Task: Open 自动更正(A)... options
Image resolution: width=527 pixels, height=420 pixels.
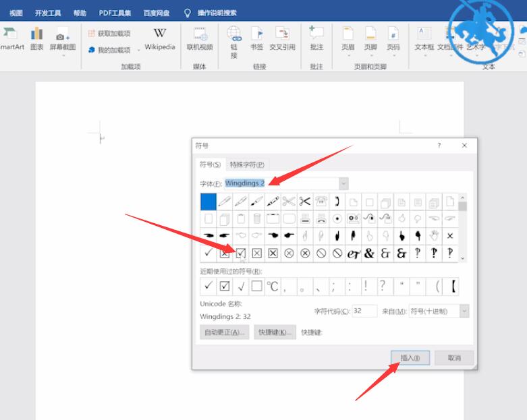Action: point(225,332)
